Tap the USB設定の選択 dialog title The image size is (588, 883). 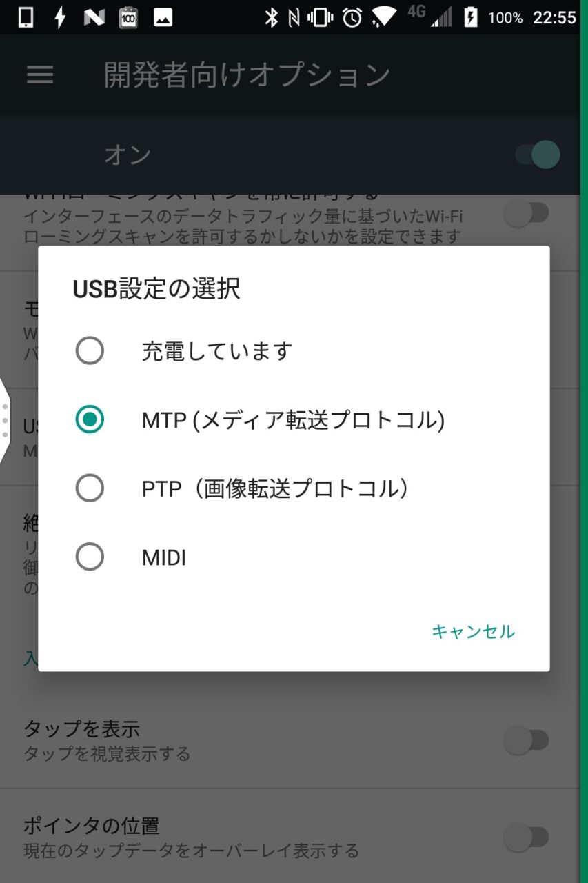pos(156,289)
